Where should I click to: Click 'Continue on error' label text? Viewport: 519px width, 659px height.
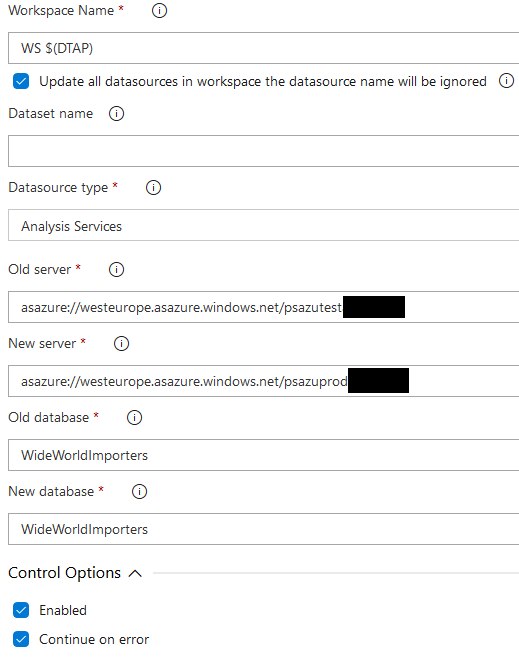94,639
